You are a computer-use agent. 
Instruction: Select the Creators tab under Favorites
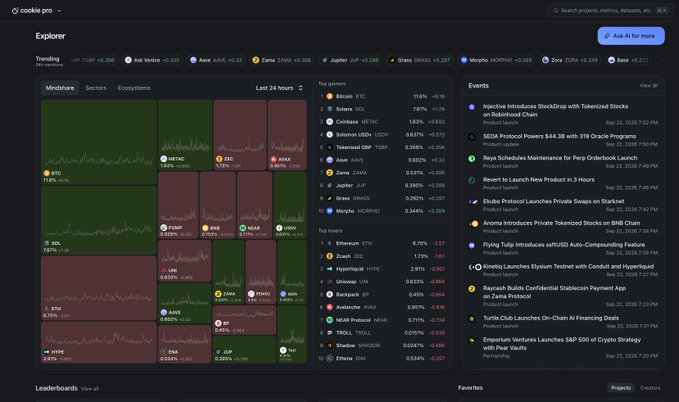650,388
